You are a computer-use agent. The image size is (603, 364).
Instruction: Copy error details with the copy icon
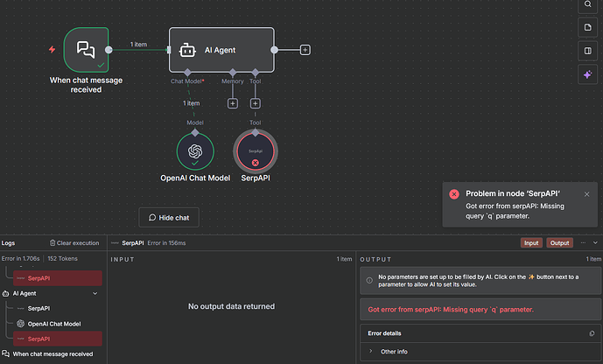point(592,333)
